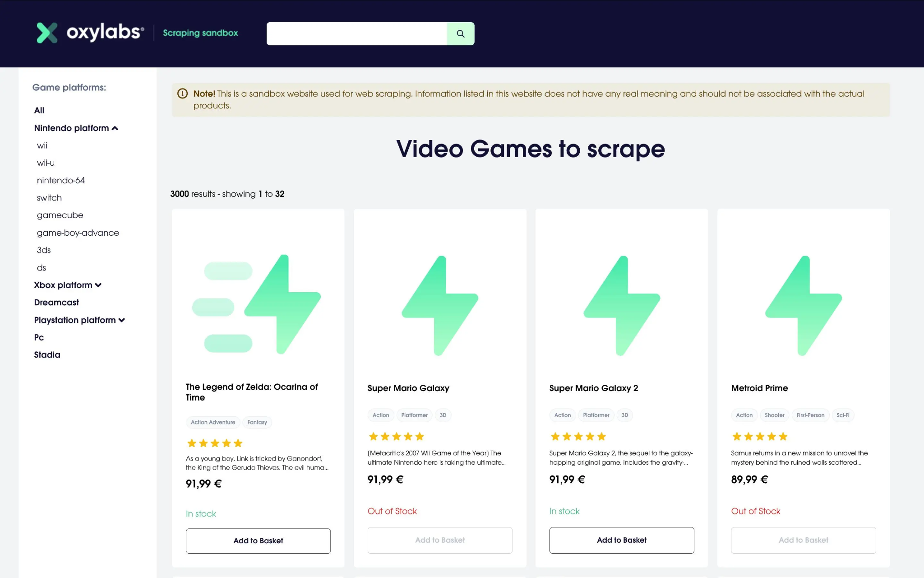This screenshot has width=924, height=578.
Task: Click the search magnifier icon
Action: [x=460, y=33]
